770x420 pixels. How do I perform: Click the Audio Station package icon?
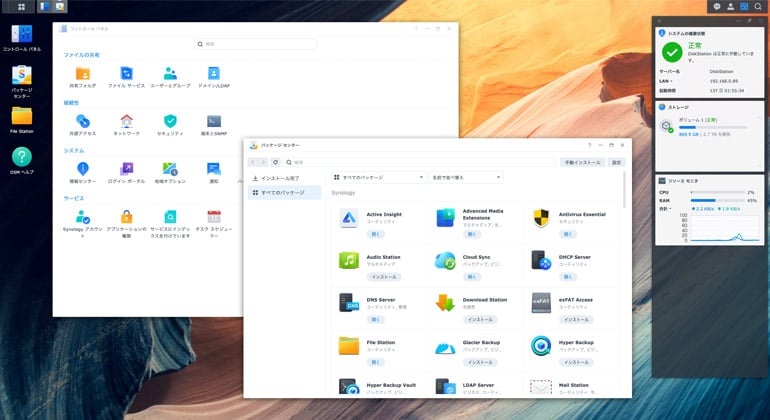click(x=349, y=260)
